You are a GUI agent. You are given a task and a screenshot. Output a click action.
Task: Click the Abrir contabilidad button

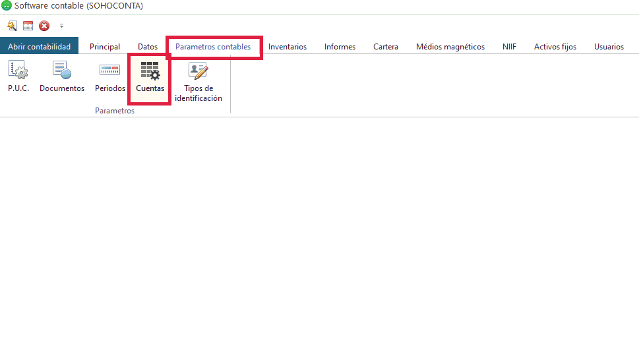(x=40, y=47)
